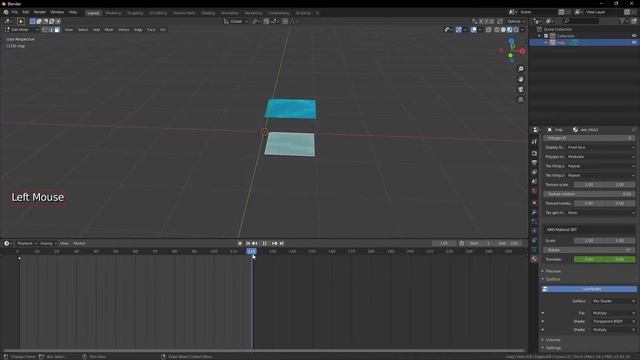Click the Use Nodes button

click(589, 289)
